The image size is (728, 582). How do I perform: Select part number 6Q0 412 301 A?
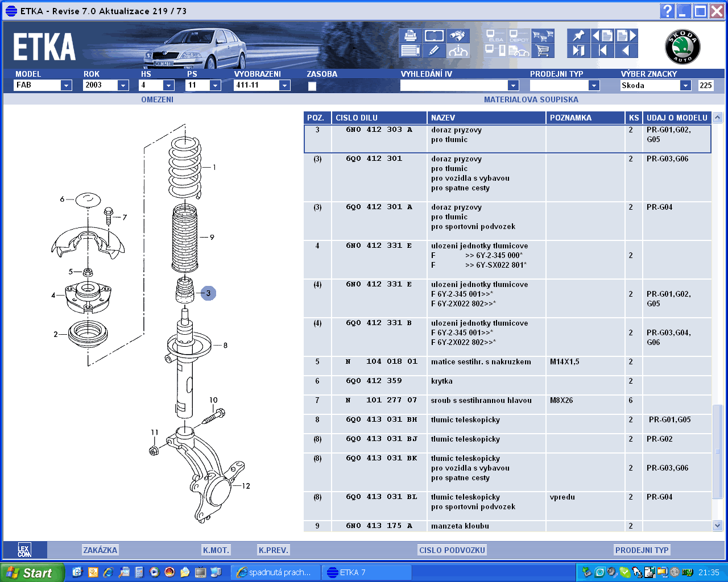tap(379, 207)
